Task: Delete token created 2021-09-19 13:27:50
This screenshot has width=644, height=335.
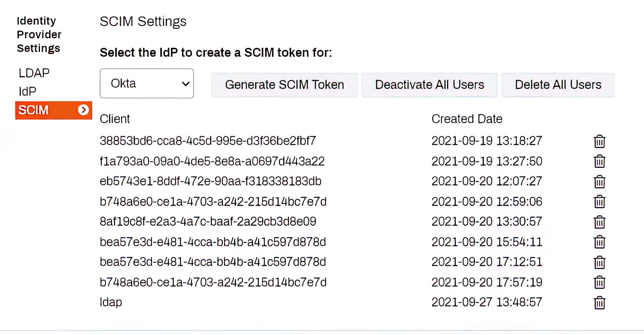Action: pos(599,161)
